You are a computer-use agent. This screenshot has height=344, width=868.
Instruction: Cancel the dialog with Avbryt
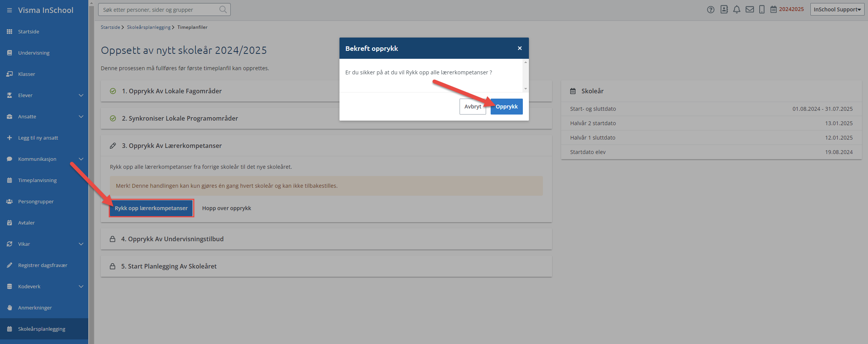[473, 107]
